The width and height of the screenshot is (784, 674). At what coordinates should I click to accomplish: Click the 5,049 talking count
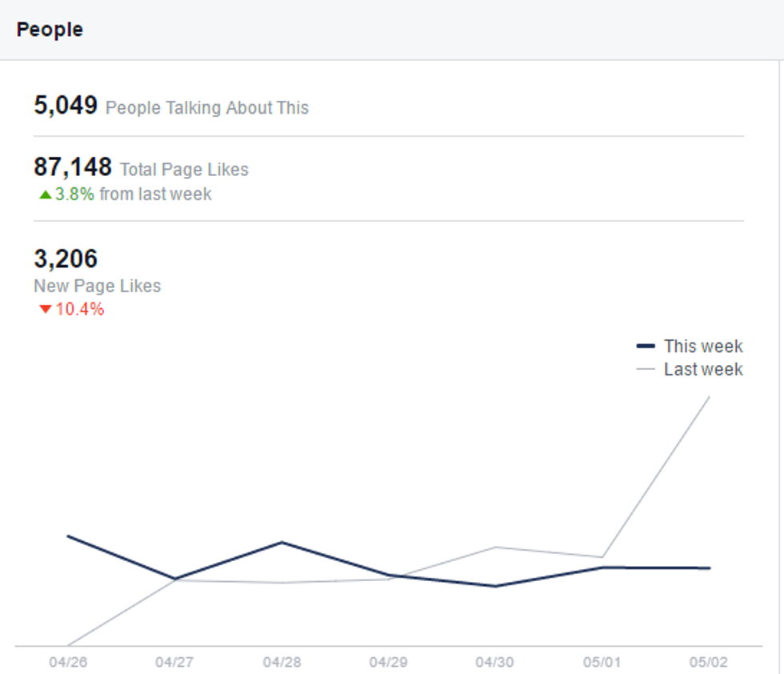coord(66,106)
